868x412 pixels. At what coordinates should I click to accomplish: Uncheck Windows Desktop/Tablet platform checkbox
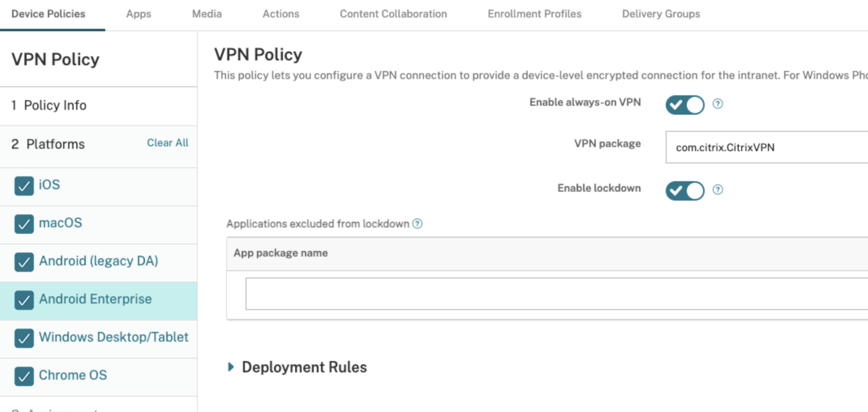pyautogui.click(x=24, y=338)
